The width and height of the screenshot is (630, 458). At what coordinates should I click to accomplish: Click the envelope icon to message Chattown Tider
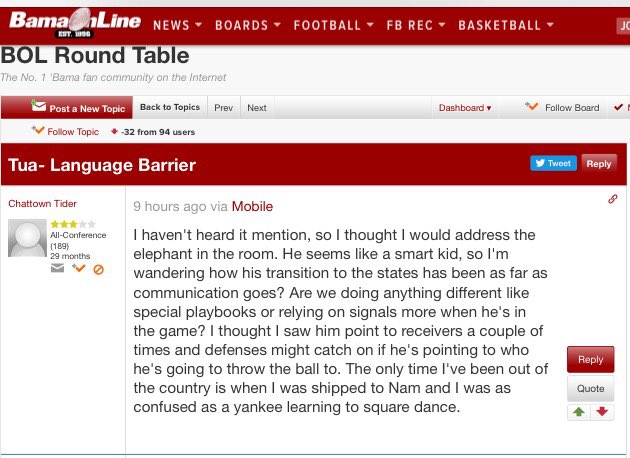(x=58, y=268)
